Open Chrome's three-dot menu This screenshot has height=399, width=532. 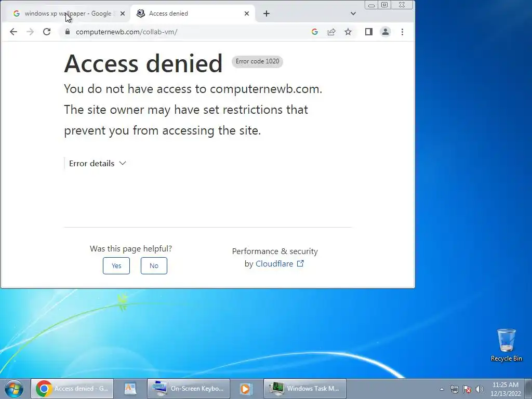pyautogui.click(x=403, y=32)
